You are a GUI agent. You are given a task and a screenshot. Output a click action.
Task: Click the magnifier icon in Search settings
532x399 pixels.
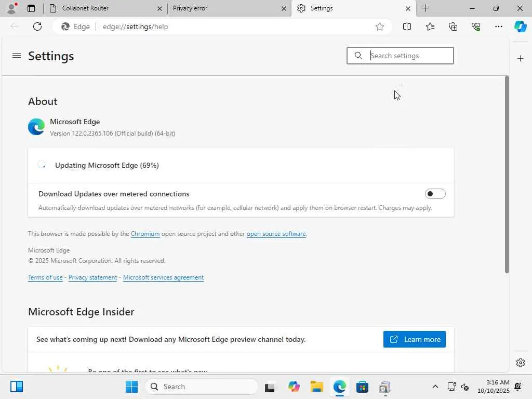tap(358, 55)
